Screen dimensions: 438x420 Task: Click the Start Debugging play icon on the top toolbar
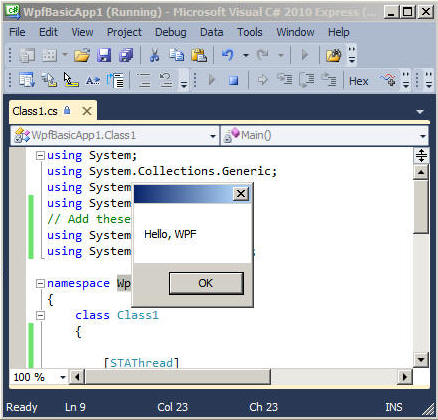coord(305,55)
